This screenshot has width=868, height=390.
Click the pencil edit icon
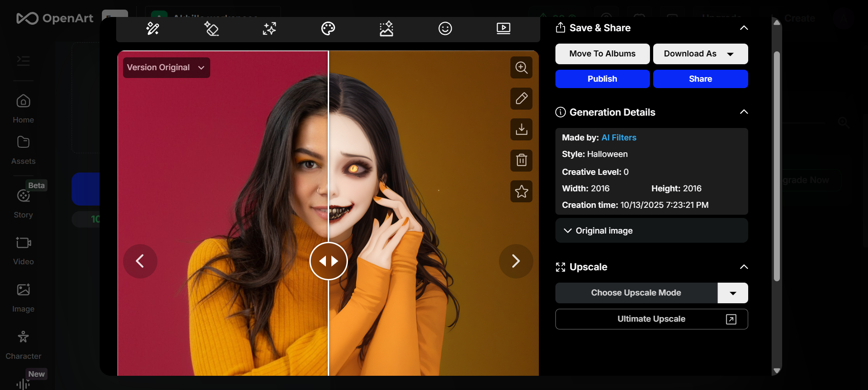(521, 99)
